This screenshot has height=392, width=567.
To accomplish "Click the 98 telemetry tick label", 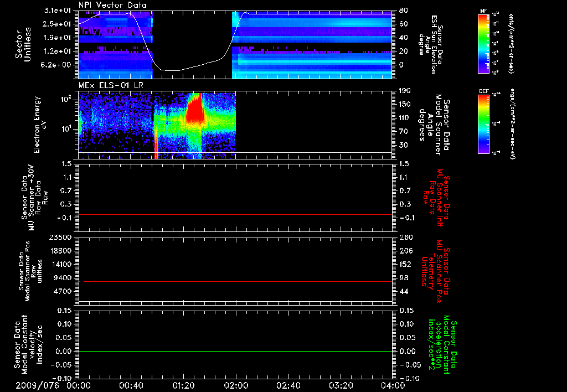I will pyautogui.click(x=404, y=278).
